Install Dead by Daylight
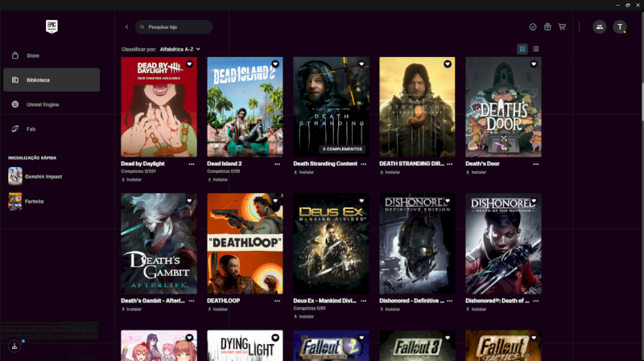644x361 pixels. point(131,179)
